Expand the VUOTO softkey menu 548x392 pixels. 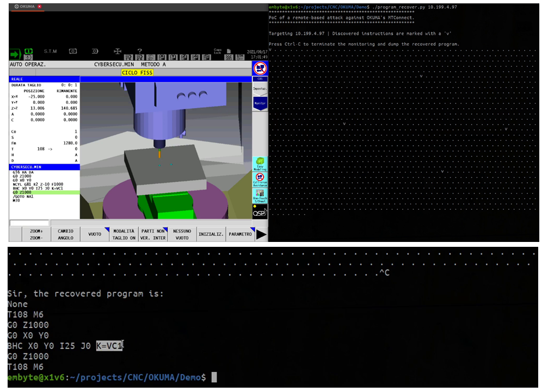pyautogui.click(x=95, y=234)
